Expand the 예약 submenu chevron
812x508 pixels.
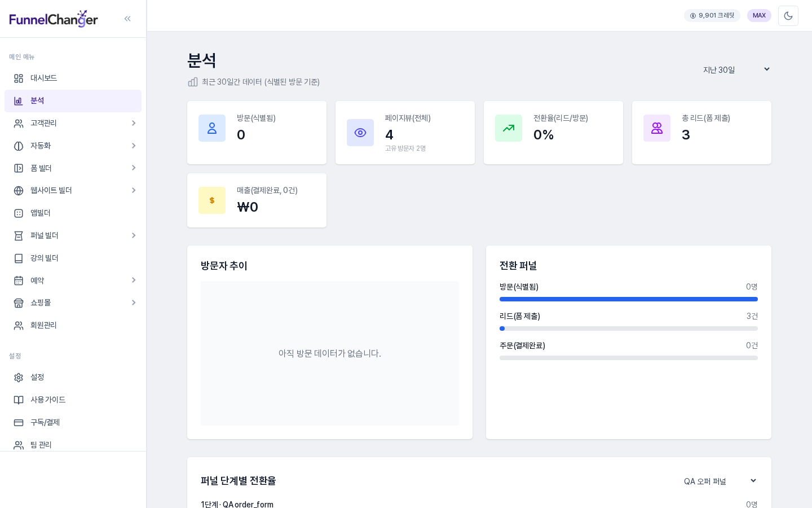134,280
